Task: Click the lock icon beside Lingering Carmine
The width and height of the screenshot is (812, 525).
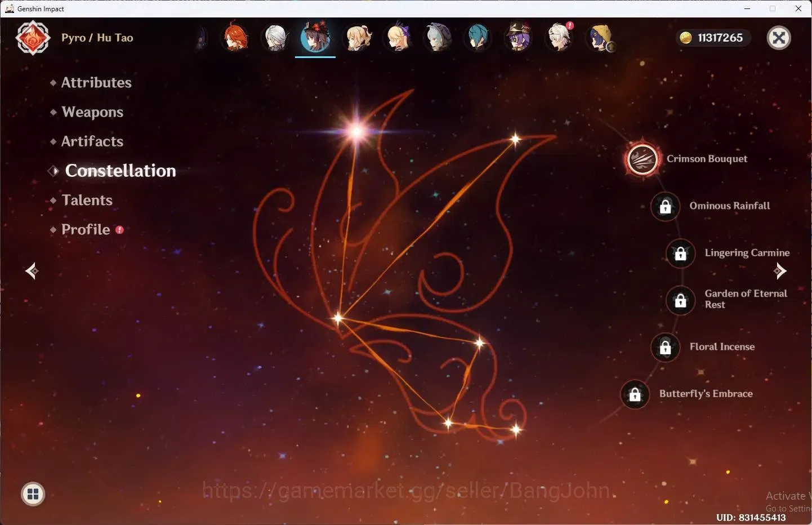Action: click(x=681, y=253)
